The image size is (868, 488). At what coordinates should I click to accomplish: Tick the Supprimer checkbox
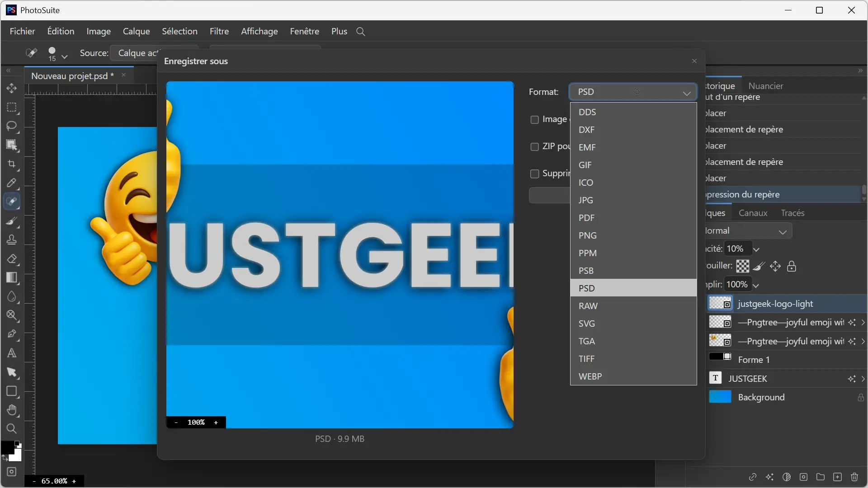[534, 174]
